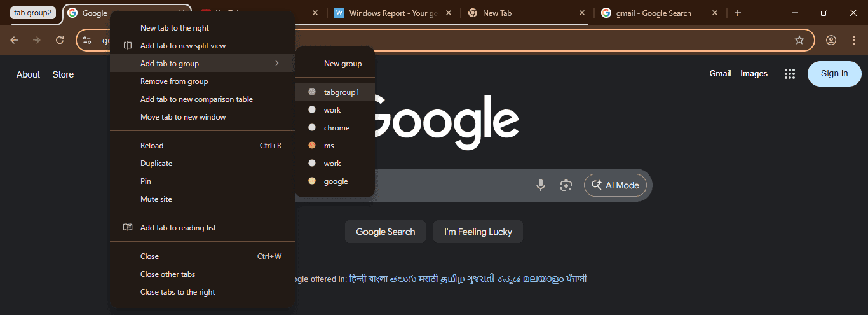This screenshot has width=868, height=315.
Task: Click the reload page icon
Action: point(60,40)
